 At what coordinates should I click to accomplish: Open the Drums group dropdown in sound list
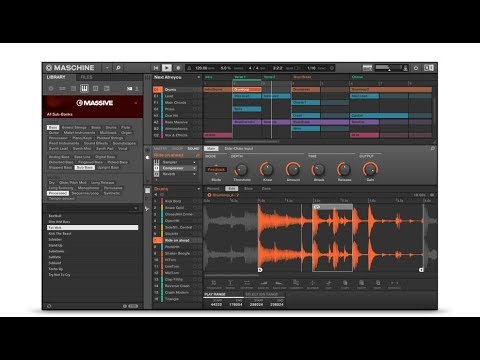point(199,189)
